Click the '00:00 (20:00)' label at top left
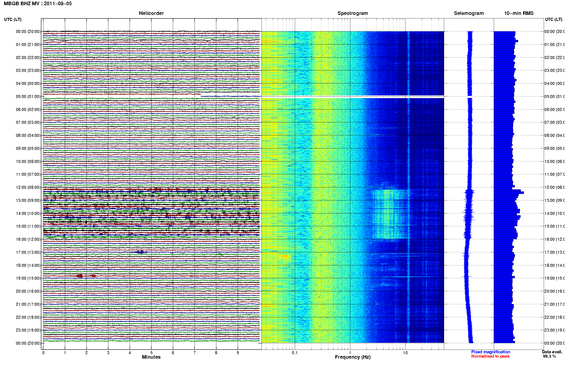This screenshot has width=588, height=368. click(x=28, y=31)
